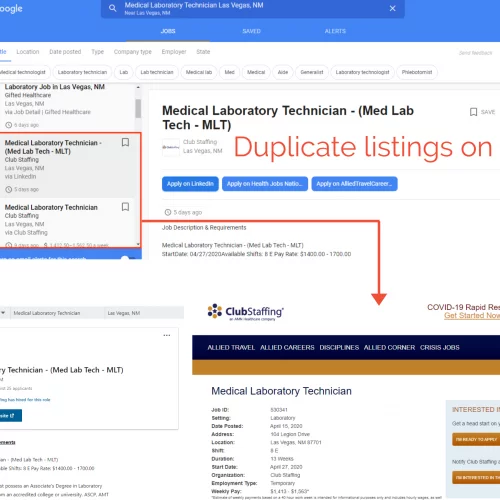Select the Laboratory technician chip

pos(82,72)
